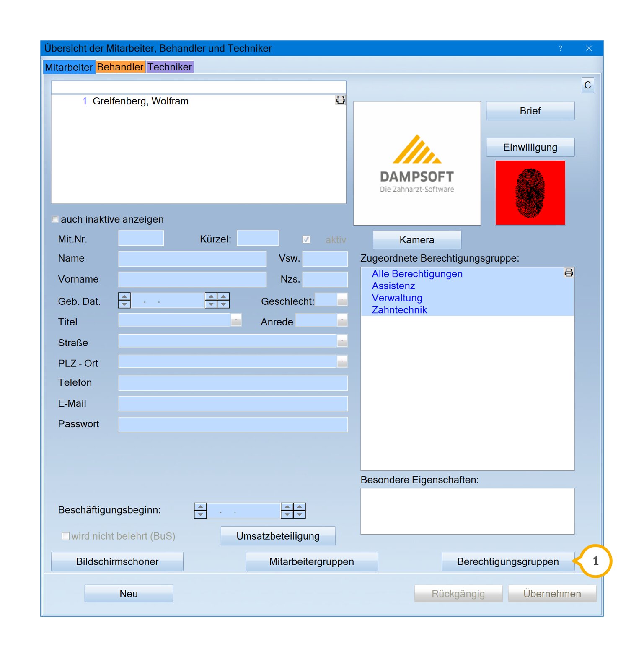Click the Rückgängig button
644x657 pixels.
pos(458,594)
